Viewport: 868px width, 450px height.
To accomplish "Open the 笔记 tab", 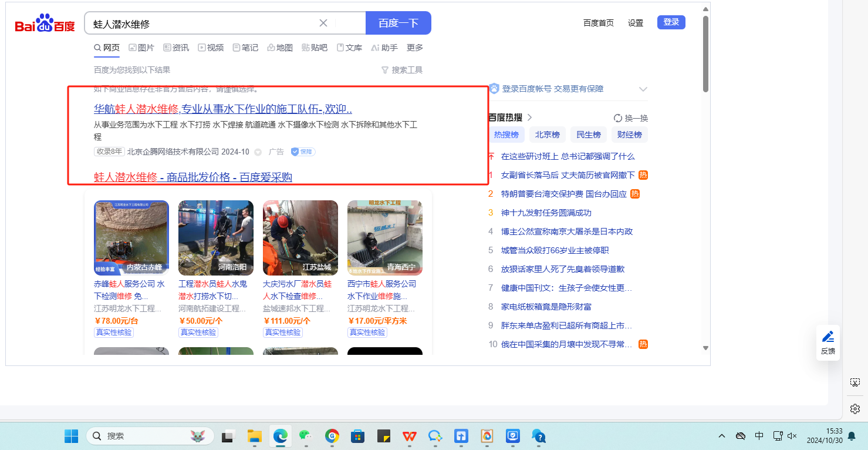I will click(x=245, y=48).
